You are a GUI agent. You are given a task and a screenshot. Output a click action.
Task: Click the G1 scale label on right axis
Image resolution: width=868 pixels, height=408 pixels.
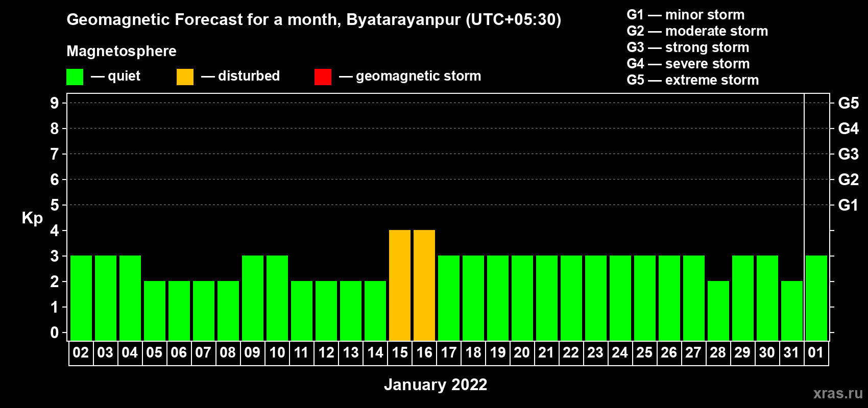coord(849,205)
